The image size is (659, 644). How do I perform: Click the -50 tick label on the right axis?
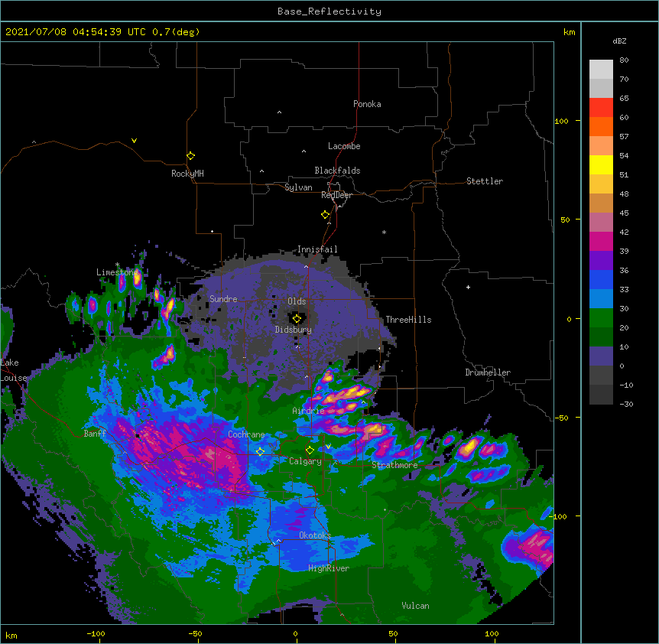[561, 418]
